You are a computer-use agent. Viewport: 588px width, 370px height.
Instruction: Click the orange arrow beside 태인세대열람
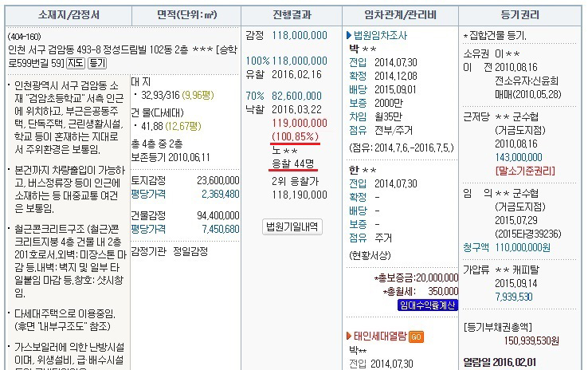(349, 337)
